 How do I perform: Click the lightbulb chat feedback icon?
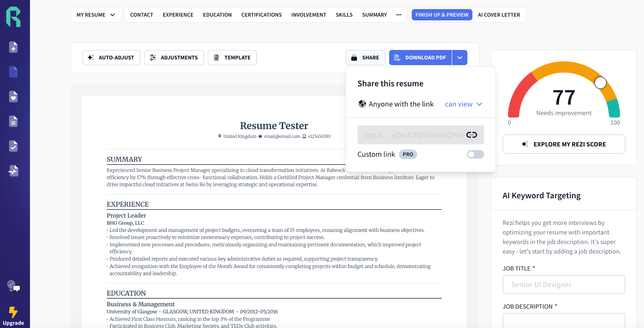point(13,286)
